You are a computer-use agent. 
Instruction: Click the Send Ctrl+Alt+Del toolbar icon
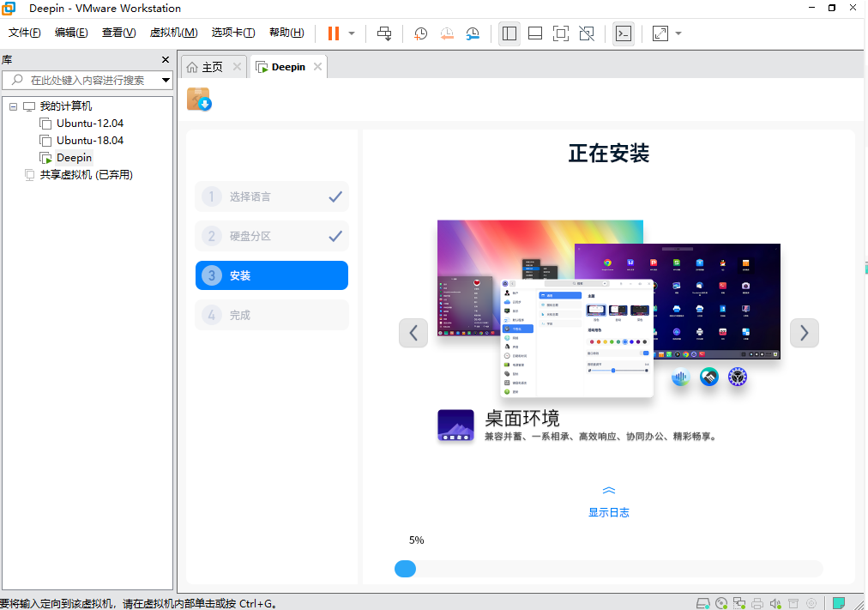[384, 33]
